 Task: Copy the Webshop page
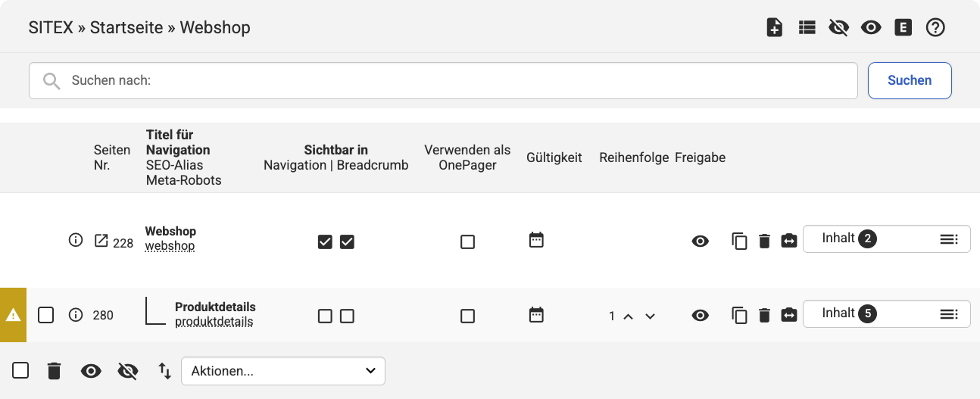pos(739,242)
